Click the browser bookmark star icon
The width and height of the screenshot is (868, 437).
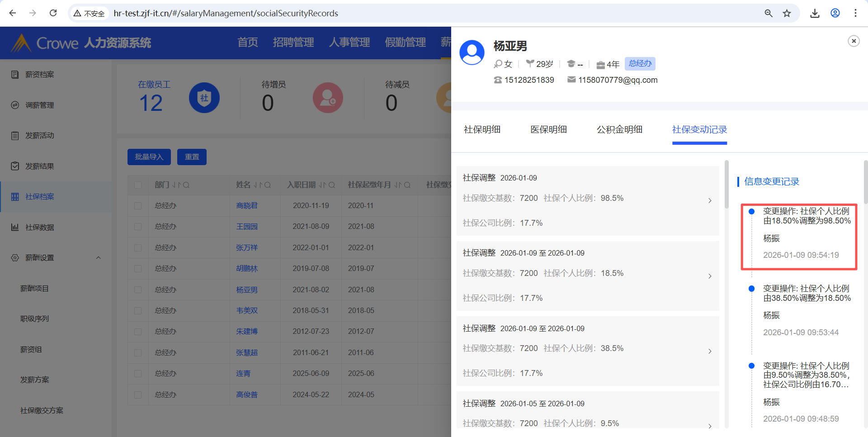click(x=787, y=13)
